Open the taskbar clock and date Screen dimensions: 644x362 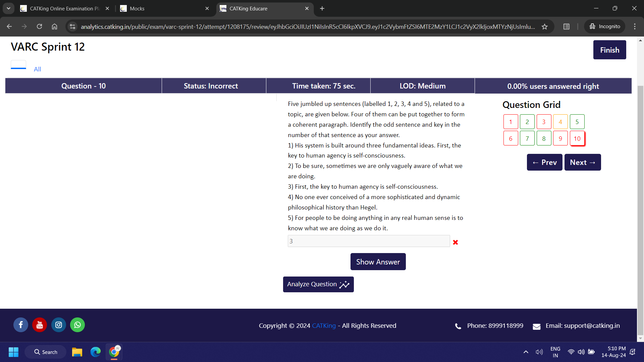pyautogui.click(x=613, y=352)
